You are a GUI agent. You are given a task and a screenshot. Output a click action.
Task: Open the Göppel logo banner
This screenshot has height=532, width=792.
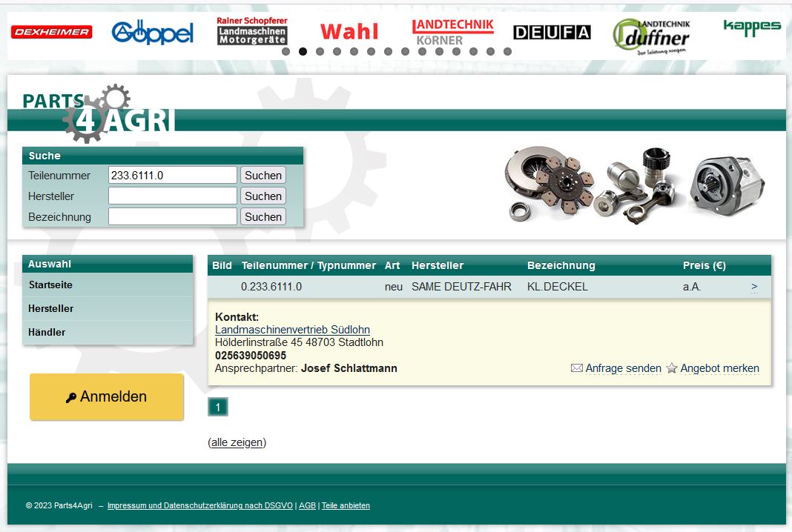[x=152, y=33]
